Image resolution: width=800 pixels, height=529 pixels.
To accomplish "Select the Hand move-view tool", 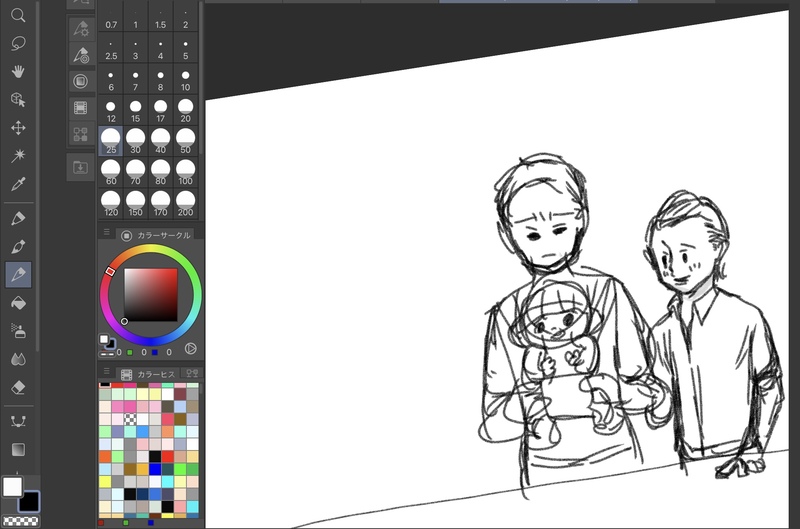I will pos(18,71).
